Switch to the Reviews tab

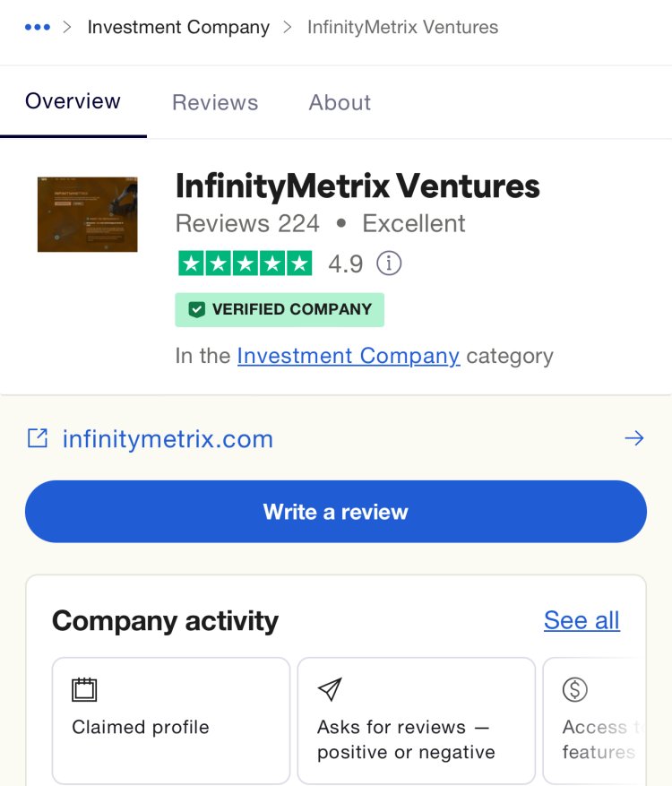215,102
